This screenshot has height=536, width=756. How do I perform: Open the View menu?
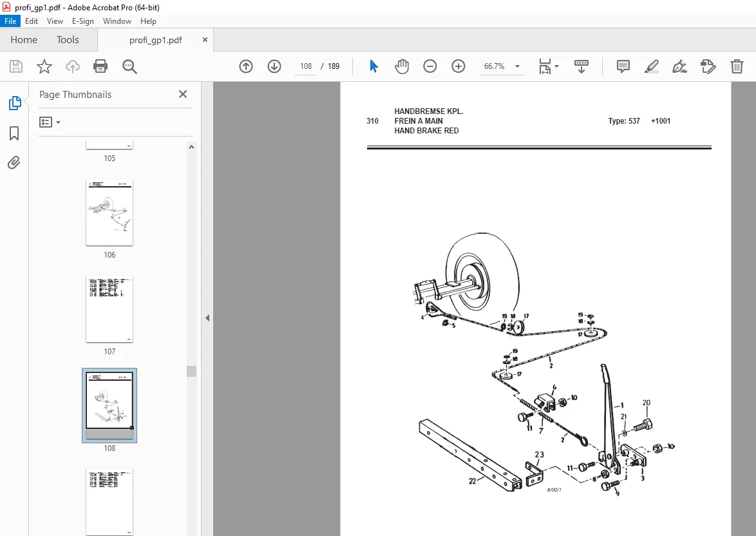(x=55, y=21)
